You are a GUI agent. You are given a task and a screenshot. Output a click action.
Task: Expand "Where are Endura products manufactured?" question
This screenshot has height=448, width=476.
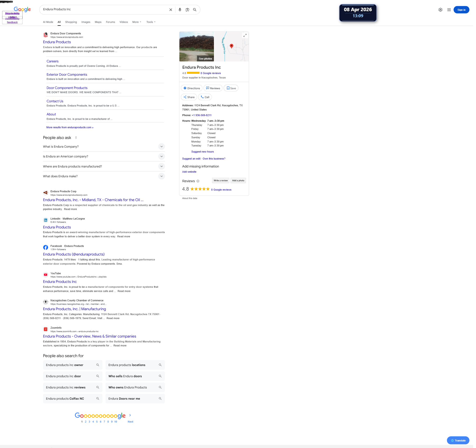tap(162, 167)
